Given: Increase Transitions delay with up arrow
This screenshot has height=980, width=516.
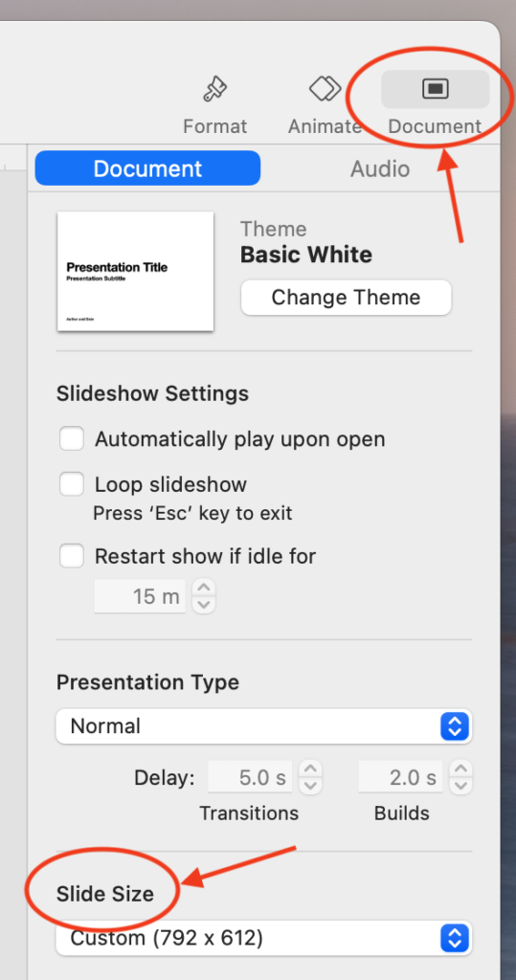Looking at the screenshot, I should click(311, 768).
